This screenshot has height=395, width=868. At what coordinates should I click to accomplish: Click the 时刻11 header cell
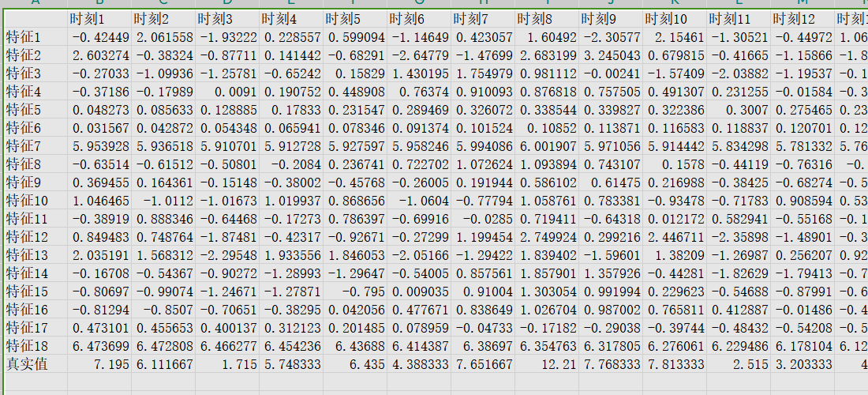click(x=739, y=20)
